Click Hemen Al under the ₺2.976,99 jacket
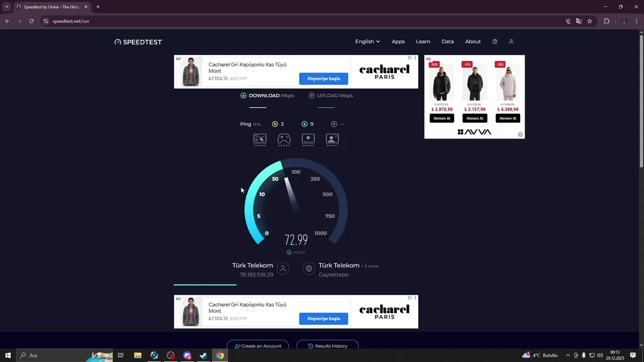The height and width of the screenshot is (362, 644). click(x=442, y=118)
